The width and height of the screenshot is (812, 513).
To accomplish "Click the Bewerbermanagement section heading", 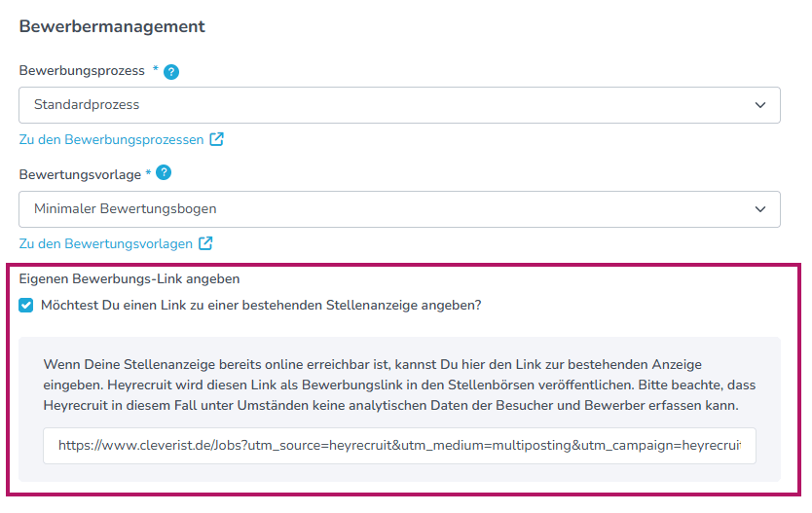I will (x=112, y=26).
